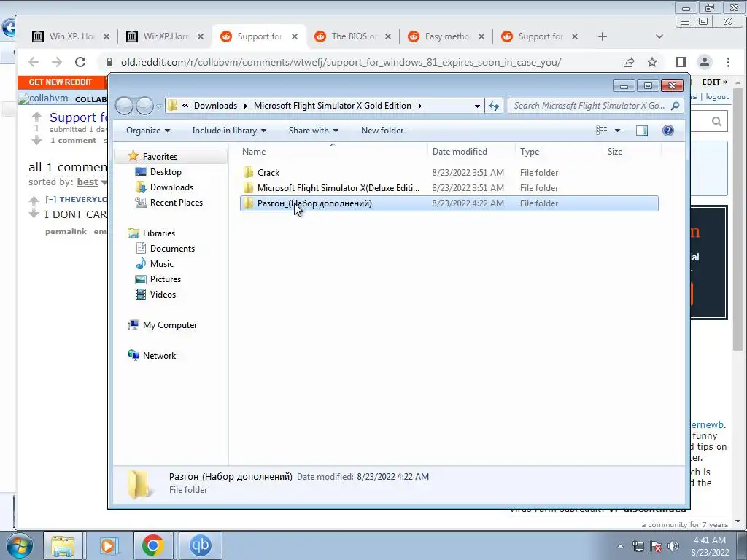Click Downloads in the address breadcrumb

click(x=215, y=106)
